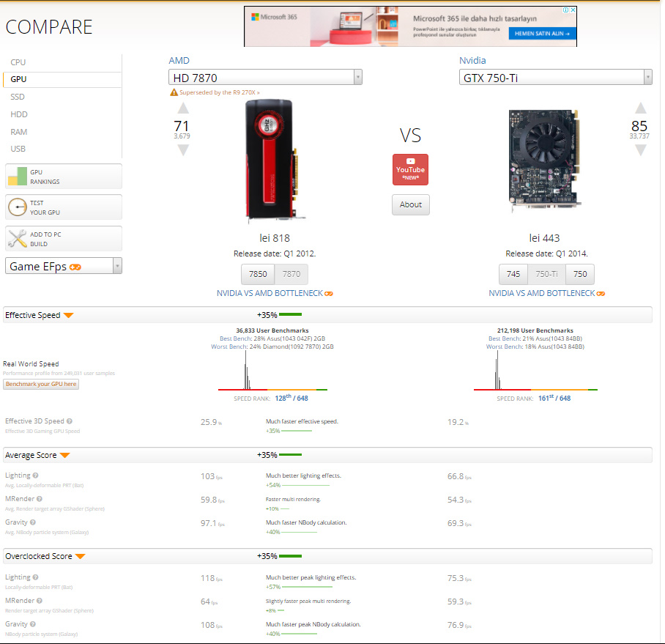Click the warning icon next to Superseded notice
Image resolution: width=665 pixels, height=644 pixels.
174,92
